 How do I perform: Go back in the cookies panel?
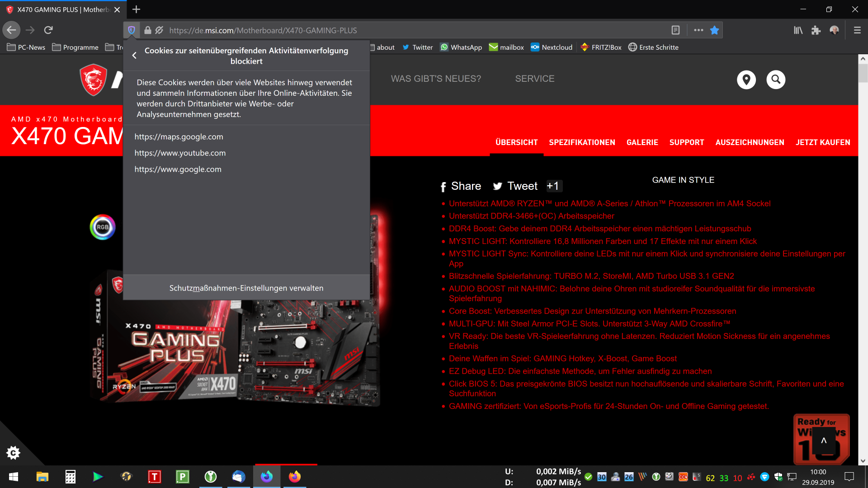[x=134, y=56]
